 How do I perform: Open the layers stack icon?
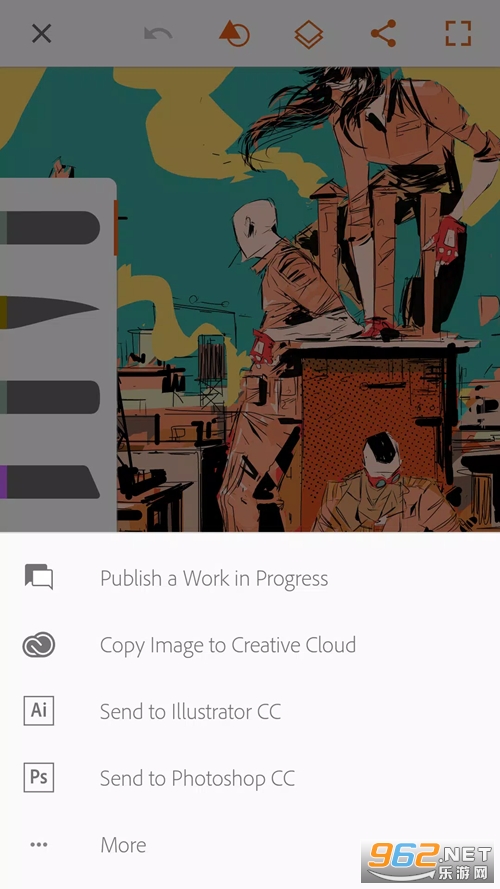(309, 34)
